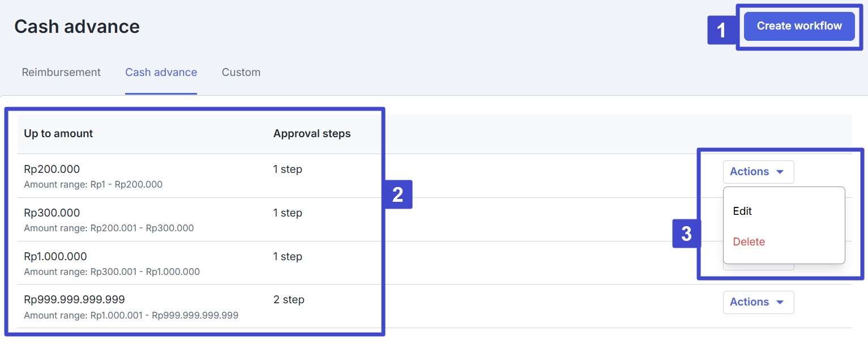
Task: Click the number 1 annotation badge
Action: 721,30
